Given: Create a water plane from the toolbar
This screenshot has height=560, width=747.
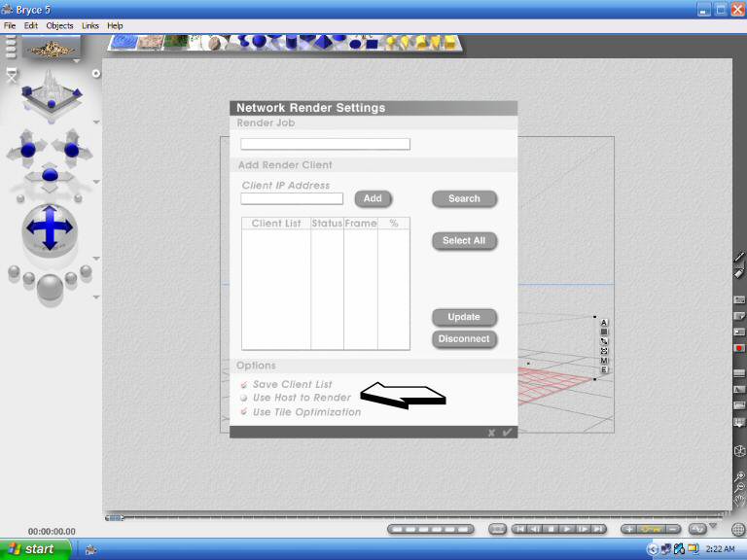Looking at the screenshot, I should point(124,42).
